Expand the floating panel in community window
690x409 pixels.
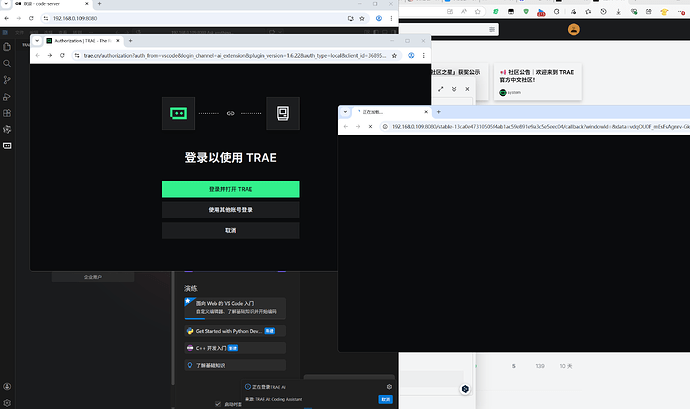click(440, 89)
